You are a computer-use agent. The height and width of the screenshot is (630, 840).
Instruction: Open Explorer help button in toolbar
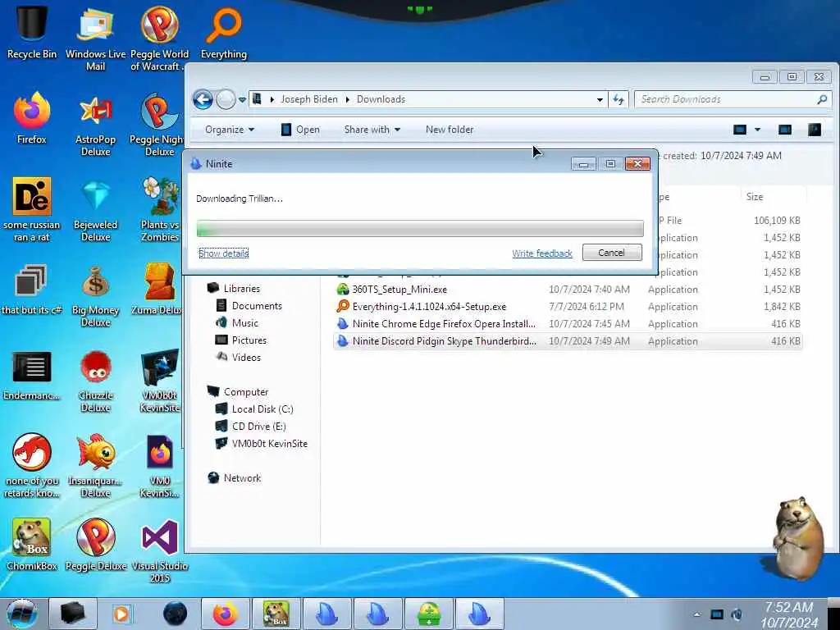pos(815,130)
